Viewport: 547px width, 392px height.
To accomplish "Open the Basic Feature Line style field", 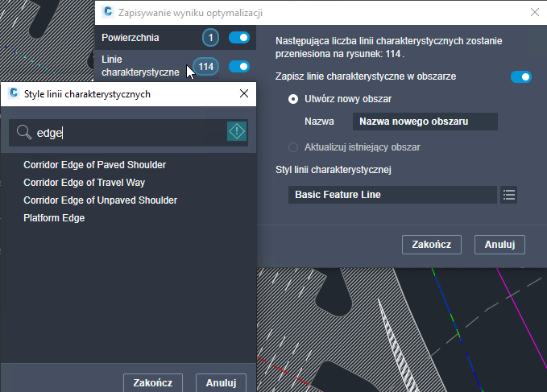I will pos(392,195).
